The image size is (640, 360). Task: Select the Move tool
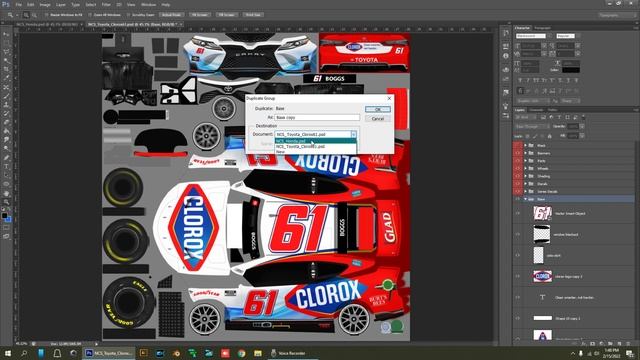click(6, 35)
